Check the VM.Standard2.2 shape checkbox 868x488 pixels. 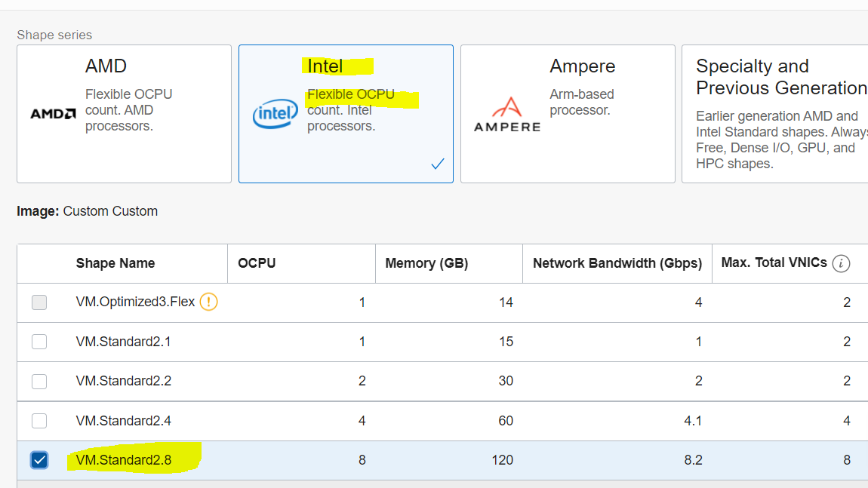(39, 381)
